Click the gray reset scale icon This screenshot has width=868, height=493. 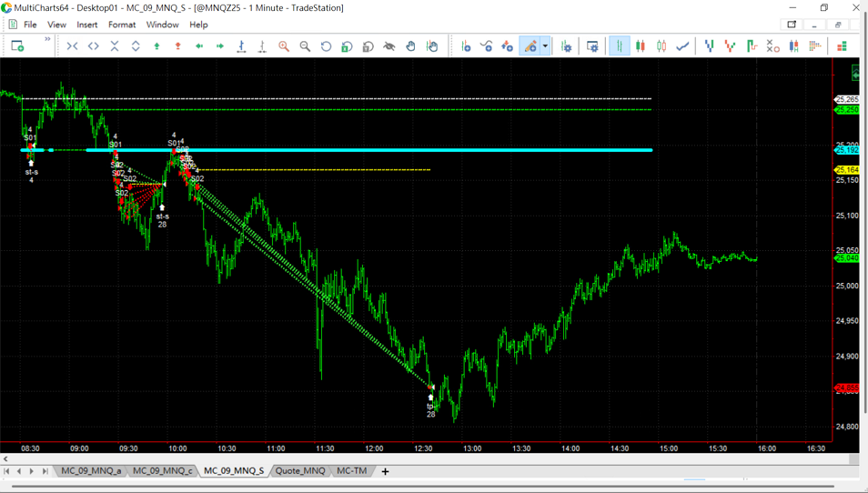pos(368,46)
